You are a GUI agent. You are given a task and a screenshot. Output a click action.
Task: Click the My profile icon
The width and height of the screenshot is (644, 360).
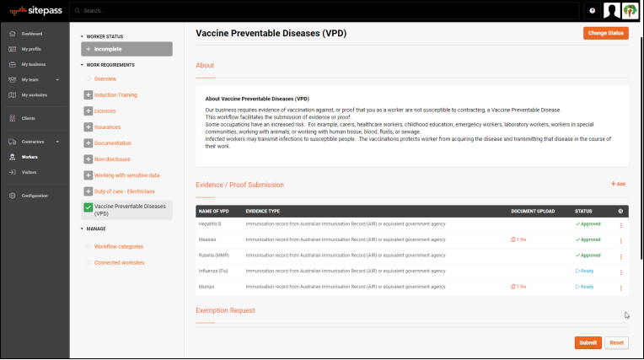(13, 49)
